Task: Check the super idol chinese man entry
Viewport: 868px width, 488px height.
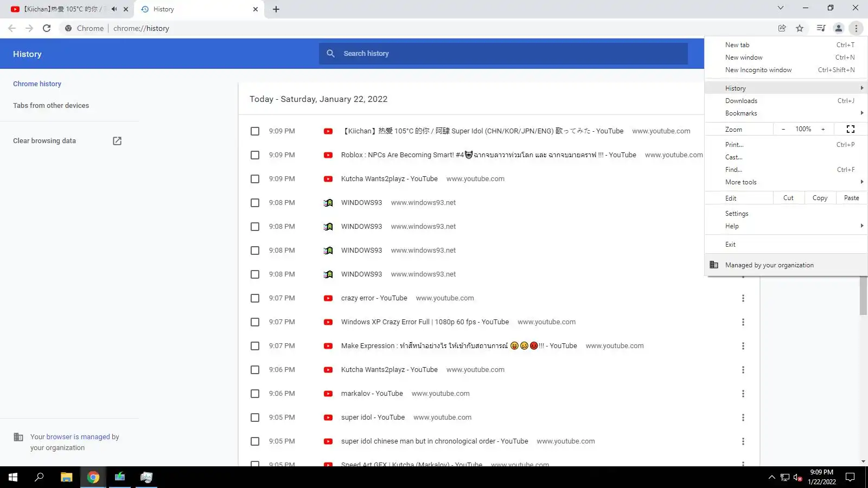Action: pos(255,441)
